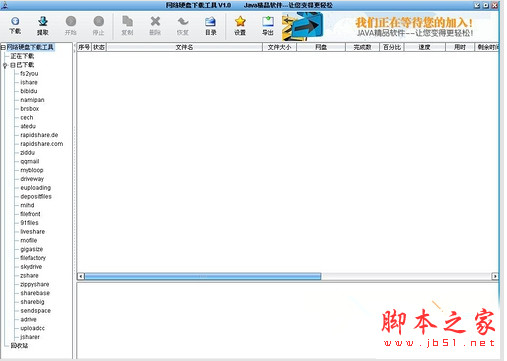The height and width of the screenshot is (361, 507).
Task: Select sharebig in the tree
Action: click(x=32, y=302)
